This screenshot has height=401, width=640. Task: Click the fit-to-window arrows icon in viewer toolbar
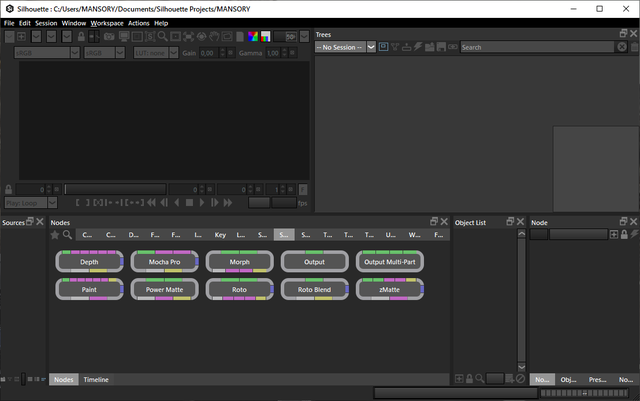pyautogui.click(x=188, y=36)
